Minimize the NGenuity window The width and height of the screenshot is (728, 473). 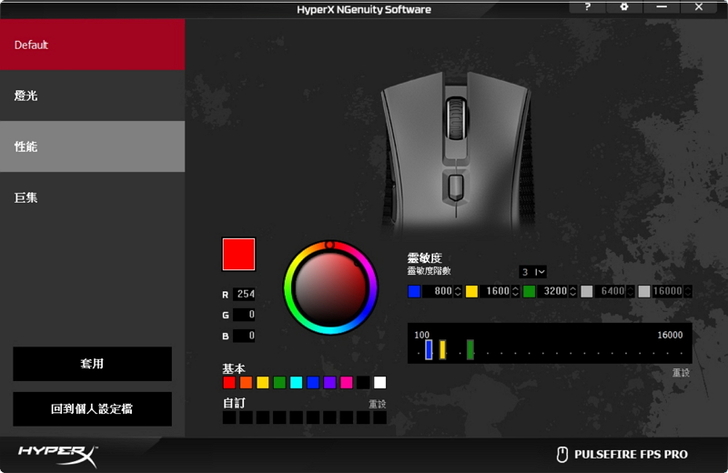coord(662,6)
